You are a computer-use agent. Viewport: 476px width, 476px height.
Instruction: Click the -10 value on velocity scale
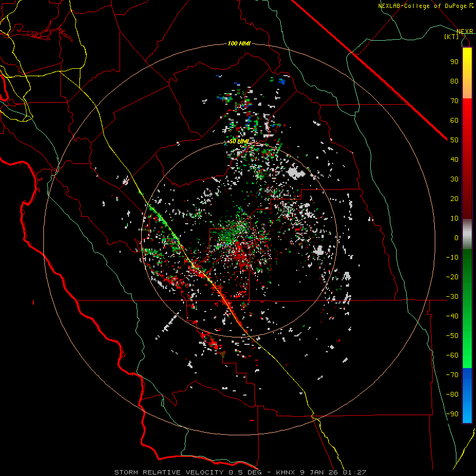point(452,258)
